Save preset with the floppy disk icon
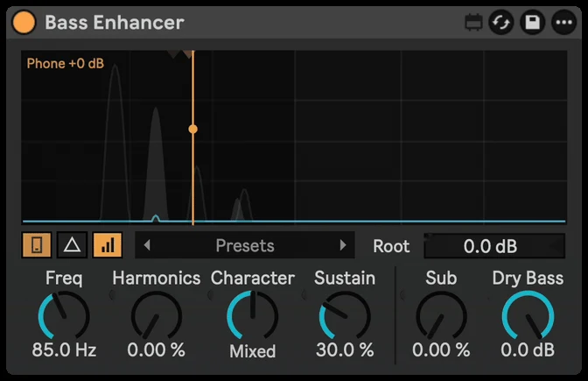Image resolution: width=588 pixels, height=381 pixels. pos(532,23)
